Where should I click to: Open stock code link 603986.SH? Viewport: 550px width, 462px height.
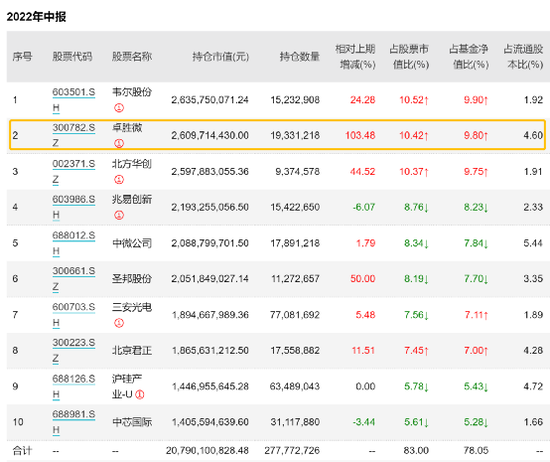tap(74, 207)
